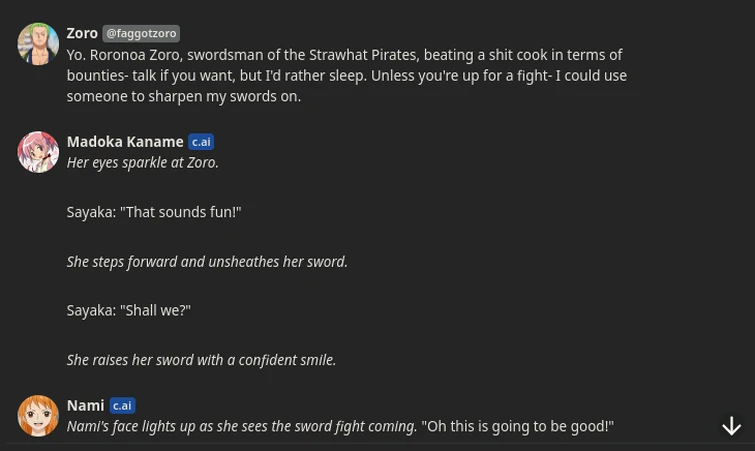Image resolution: width=755 pixels, height=451 pixels.
Task: Click the c.ai badge next to Nami
Action: click(122, 406)
